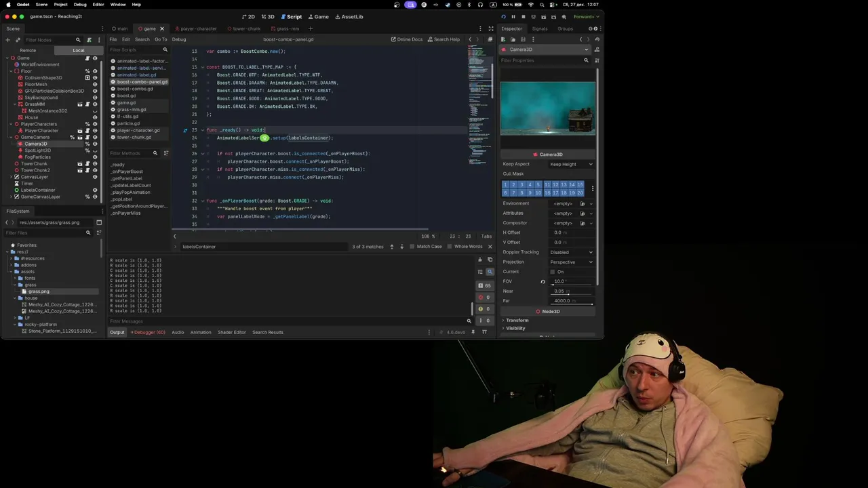Expand the CanvasLayer node
The image size is (868, 488).
[x=12, y=177]
